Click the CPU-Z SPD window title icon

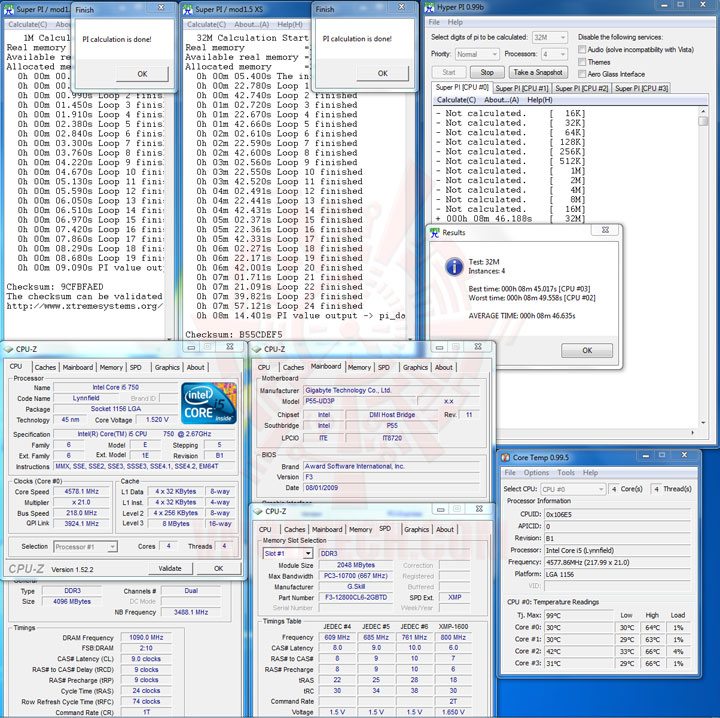258,511
